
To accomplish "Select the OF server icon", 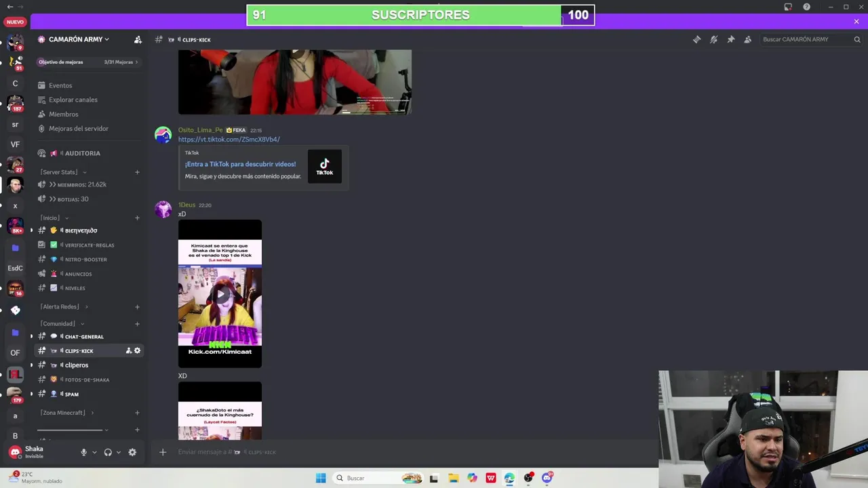I will 15,352.
